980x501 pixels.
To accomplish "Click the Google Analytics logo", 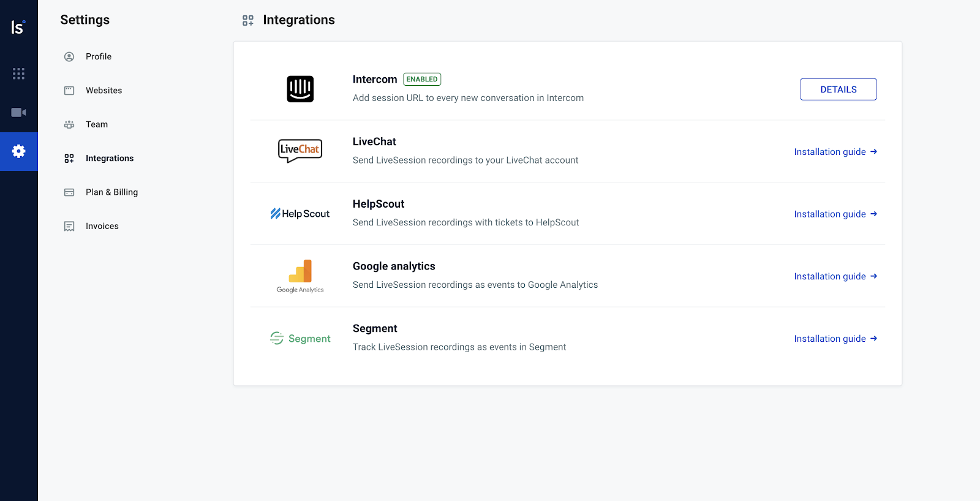I will [x=300, y=276].
